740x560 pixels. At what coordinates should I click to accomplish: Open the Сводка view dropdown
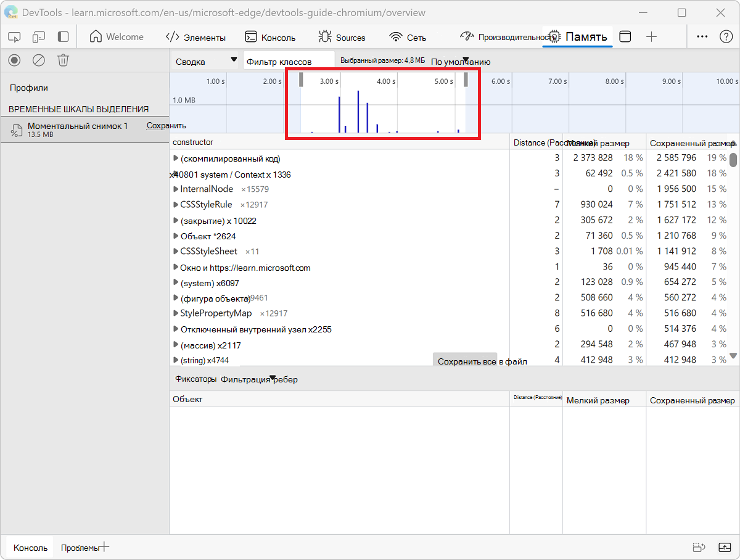[206, 62]
